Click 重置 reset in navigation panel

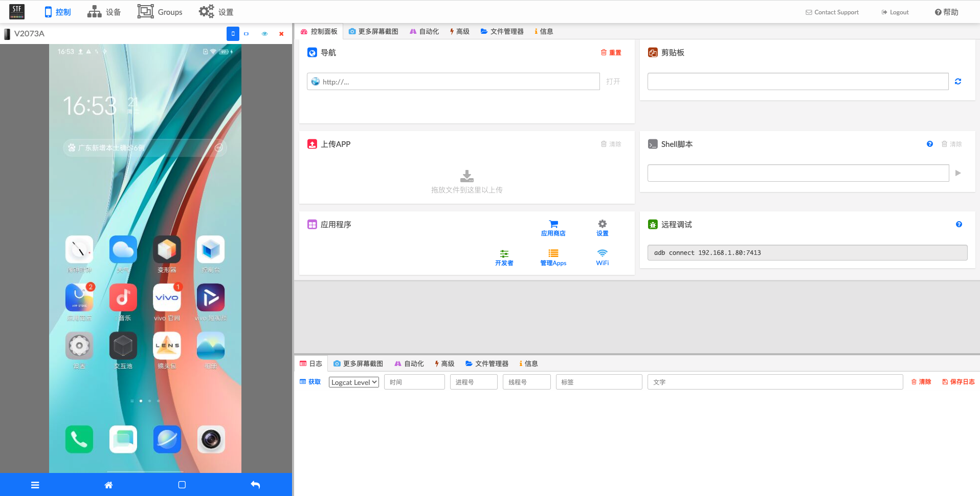611,53
